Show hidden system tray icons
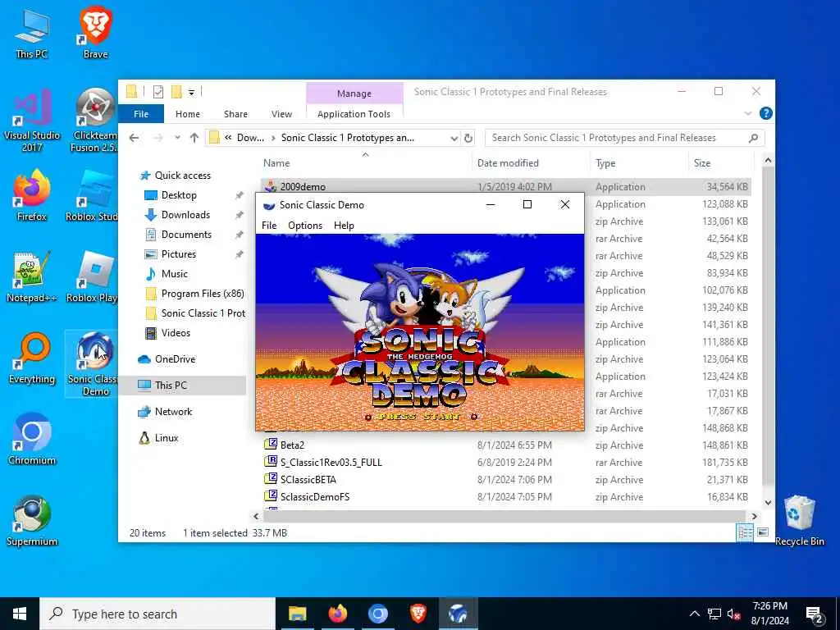The height and width of the screenshot is (630, 840). (694, 614)
